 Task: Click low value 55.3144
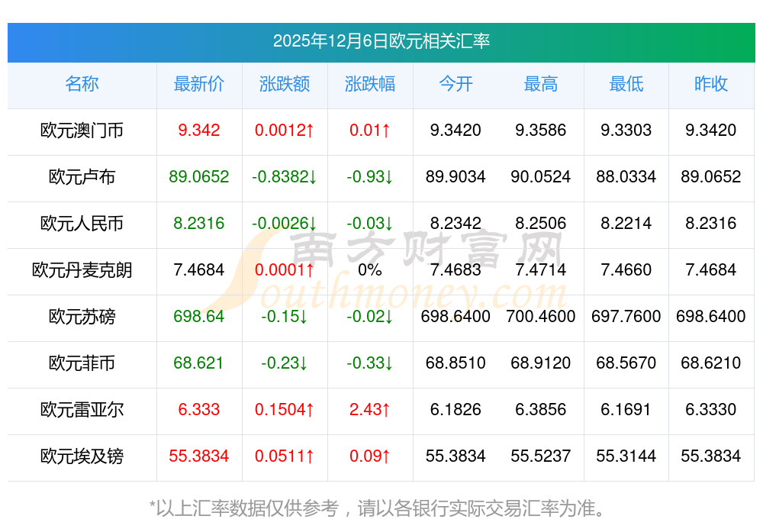[x=626, y=456]
